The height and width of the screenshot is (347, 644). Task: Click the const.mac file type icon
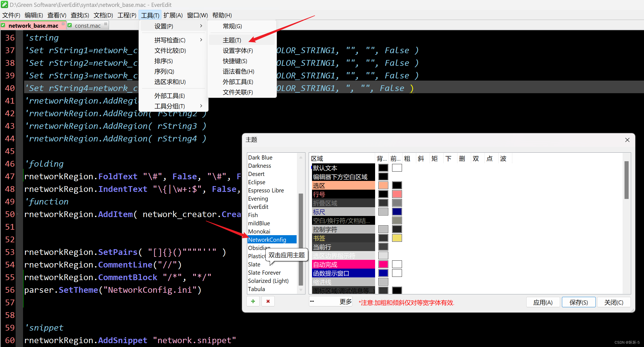tap(70, 25)
